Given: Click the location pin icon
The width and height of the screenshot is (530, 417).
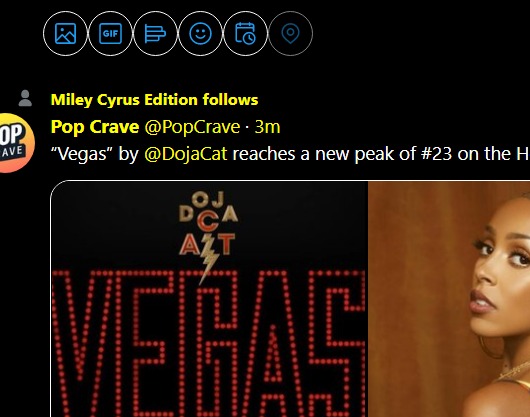Looking at the screenshot, I should tap(290, 33).
